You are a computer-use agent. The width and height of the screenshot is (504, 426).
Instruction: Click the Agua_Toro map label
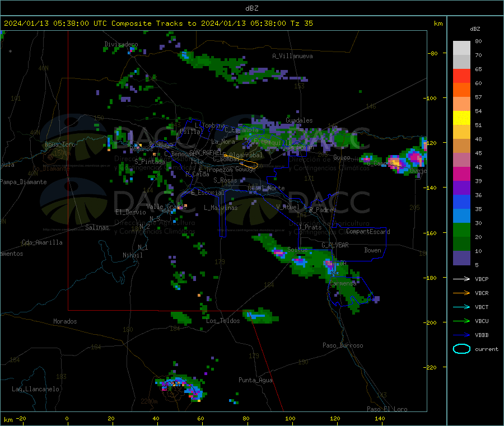60,144
